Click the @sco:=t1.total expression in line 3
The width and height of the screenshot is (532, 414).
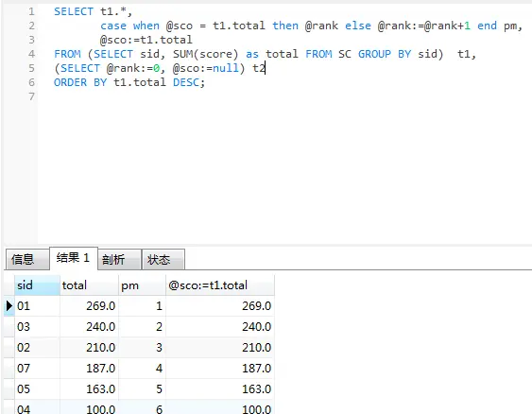tap(146, 40)
